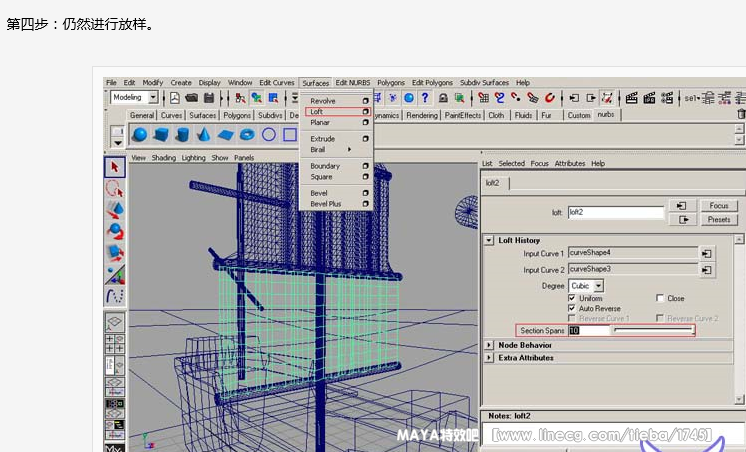Open the Modeling menu set dropdown
Image resolution: width=746 pixels, height=452 pixels.
point(153,98)
